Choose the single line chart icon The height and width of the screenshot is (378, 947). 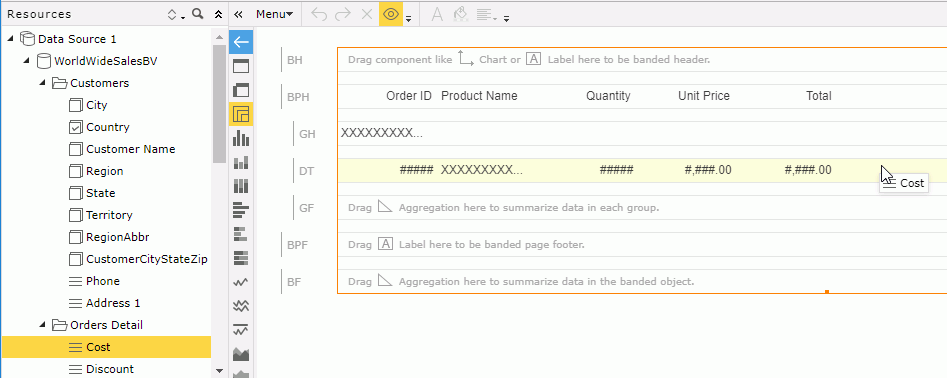pyautogui.click(x=241, y=282)
